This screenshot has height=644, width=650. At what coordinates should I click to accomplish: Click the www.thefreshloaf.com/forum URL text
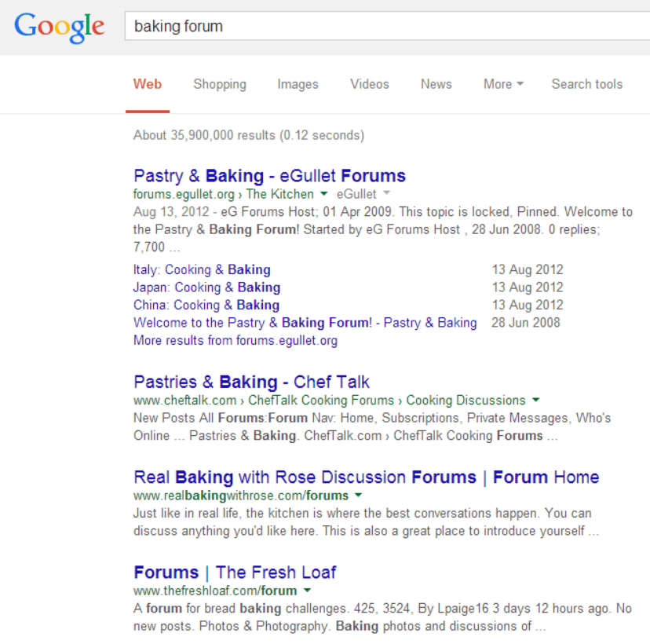[215, 591]
